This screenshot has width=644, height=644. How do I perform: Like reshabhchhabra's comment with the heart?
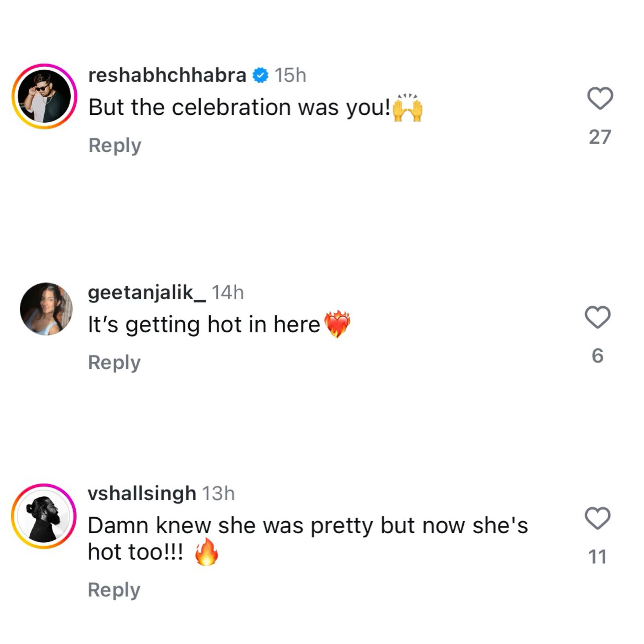click(600, 98)
